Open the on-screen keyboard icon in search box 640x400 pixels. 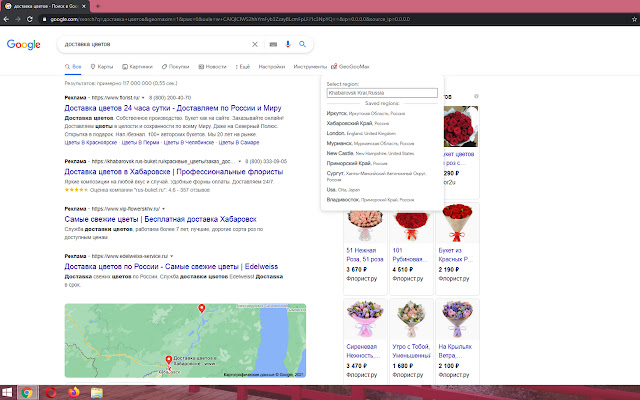coord(273,44)
